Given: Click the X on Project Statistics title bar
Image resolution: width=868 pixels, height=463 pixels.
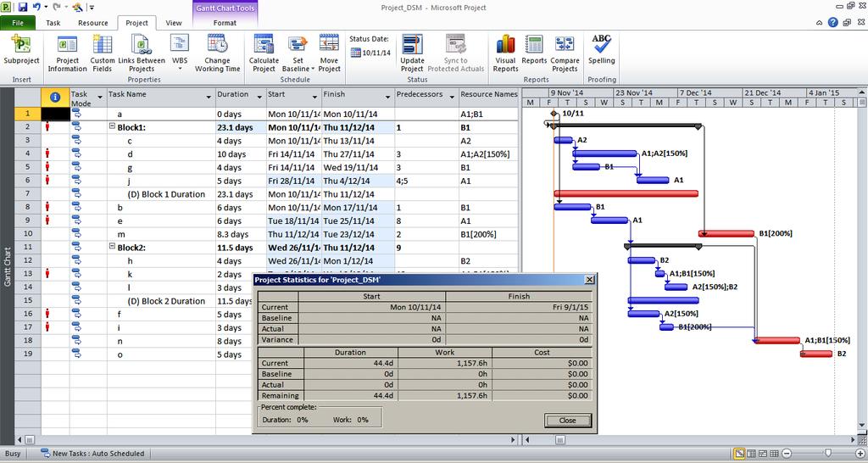Looking at the screenshot, I should pos(590,280).
